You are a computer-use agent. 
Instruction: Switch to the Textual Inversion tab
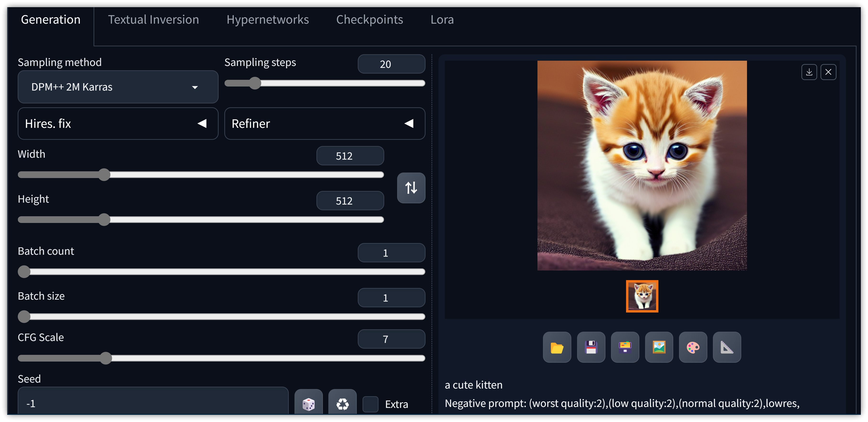pyautogui.click(x=153, y=20)
